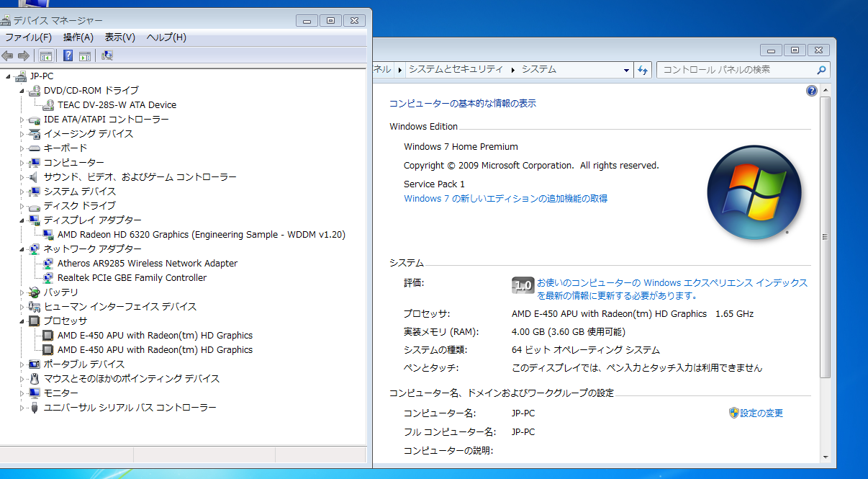Select Atheros AR9285 Wireless Network Adapter
The height and width of the screenshot is (479, 868).
click(x=148, y=264)
